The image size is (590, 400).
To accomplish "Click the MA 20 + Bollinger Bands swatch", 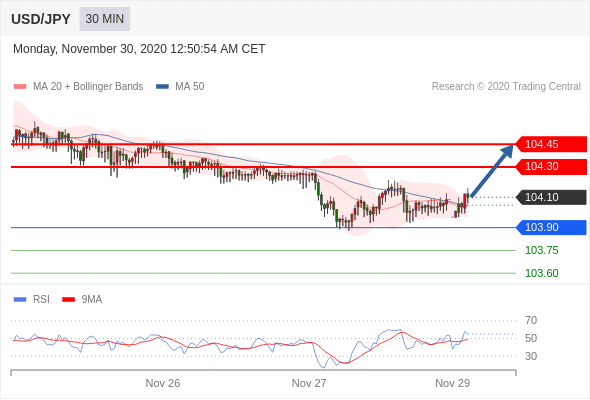I will 20,87.
